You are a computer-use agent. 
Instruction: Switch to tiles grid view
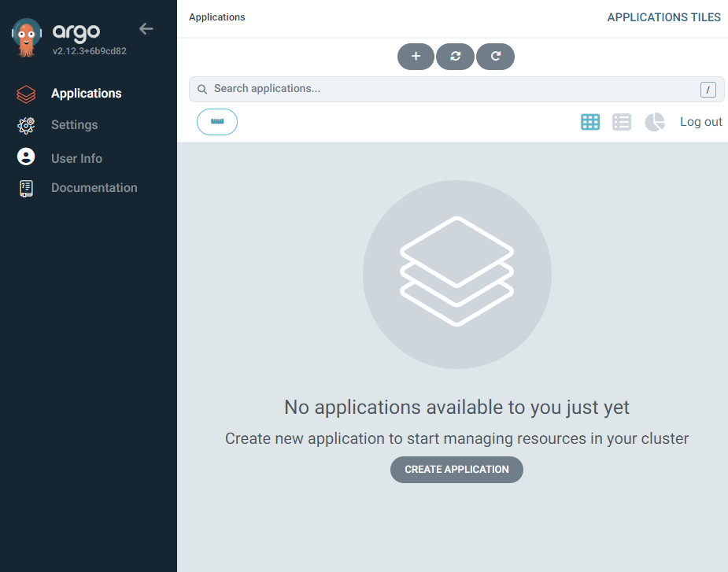pyautogui.click(x=590, y=122)
